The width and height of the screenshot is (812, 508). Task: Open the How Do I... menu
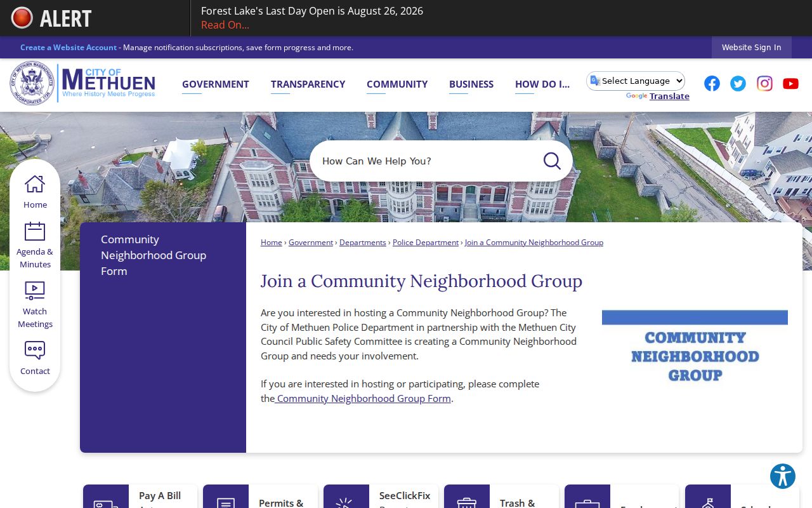click(x=542, y=84)
